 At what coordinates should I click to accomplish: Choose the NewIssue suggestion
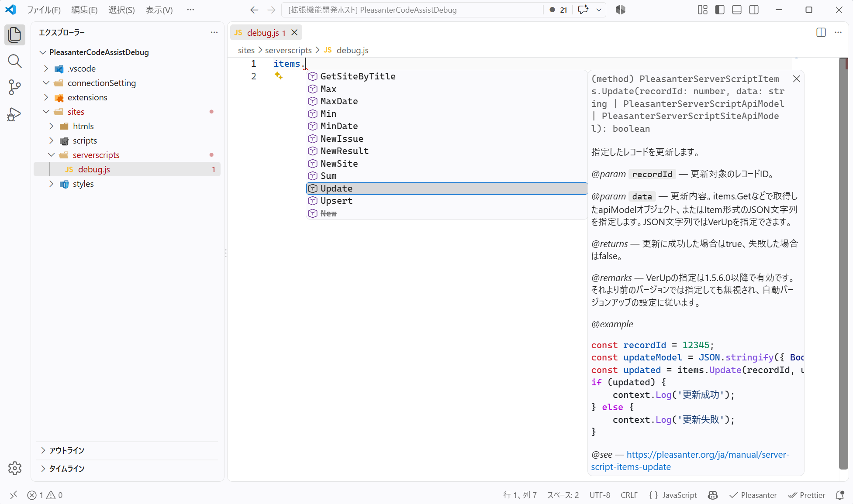point(446,139)
